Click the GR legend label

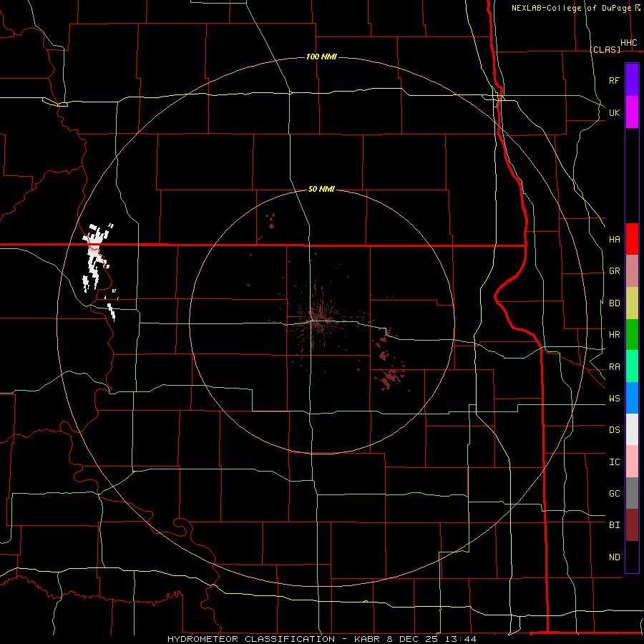pyautogui.click(x=614, y=271)
